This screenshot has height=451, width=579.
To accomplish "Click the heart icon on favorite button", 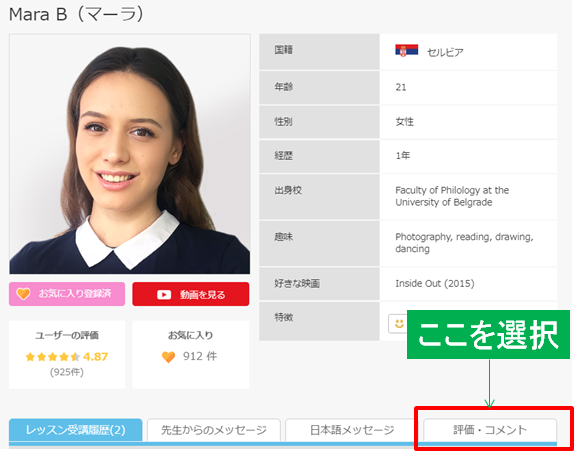I will pos(23,294).
